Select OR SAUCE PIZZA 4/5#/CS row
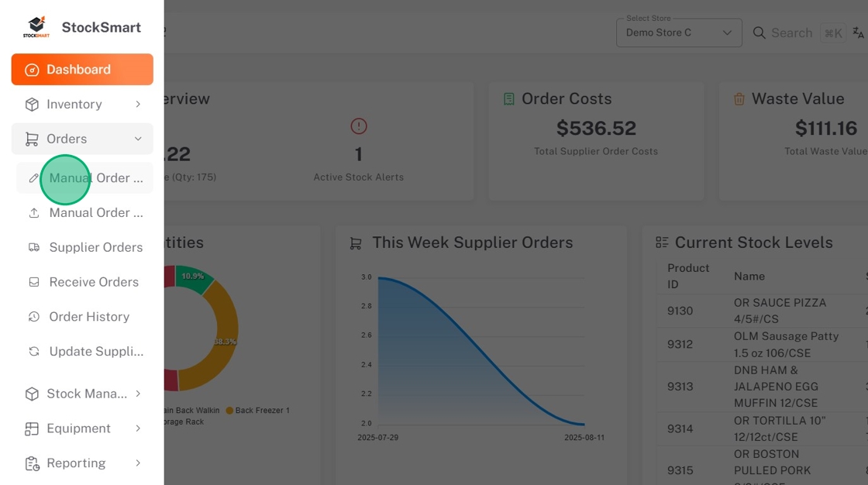This screenshot has height=485, width=868. (780, 311)
